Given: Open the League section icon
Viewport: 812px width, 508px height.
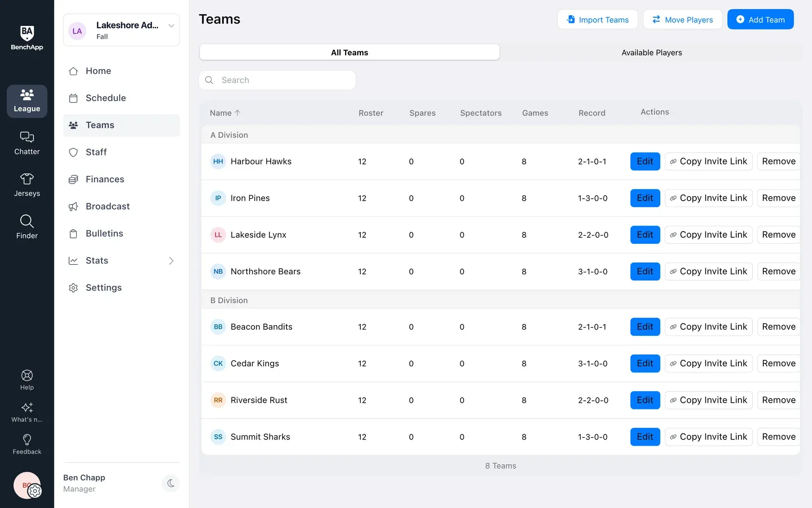Looking at the screenshot, I should pos(27,101).
